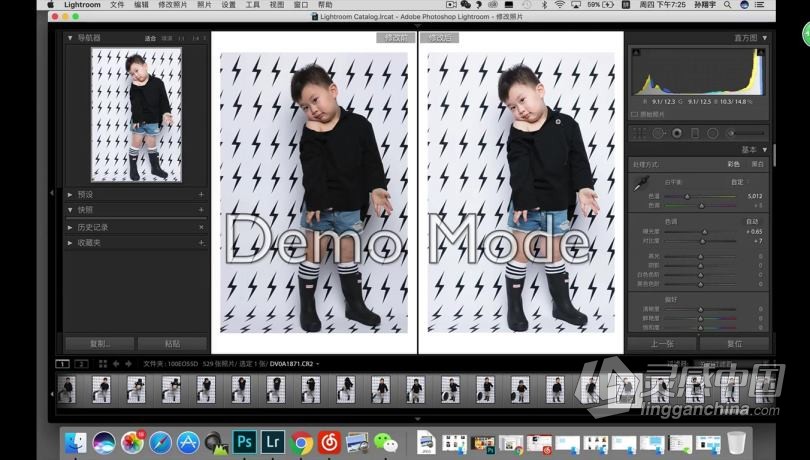Open WeChat from the Dock
This screenshot has width=810, height=460.
pyautogui.click(x=385, y=442)
